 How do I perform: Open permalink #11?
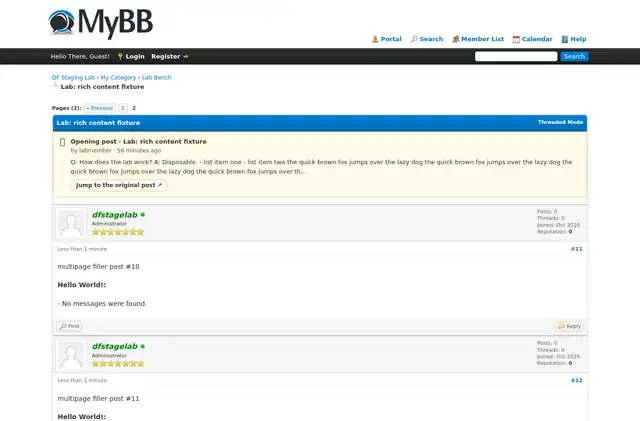(x=576, y=249)
